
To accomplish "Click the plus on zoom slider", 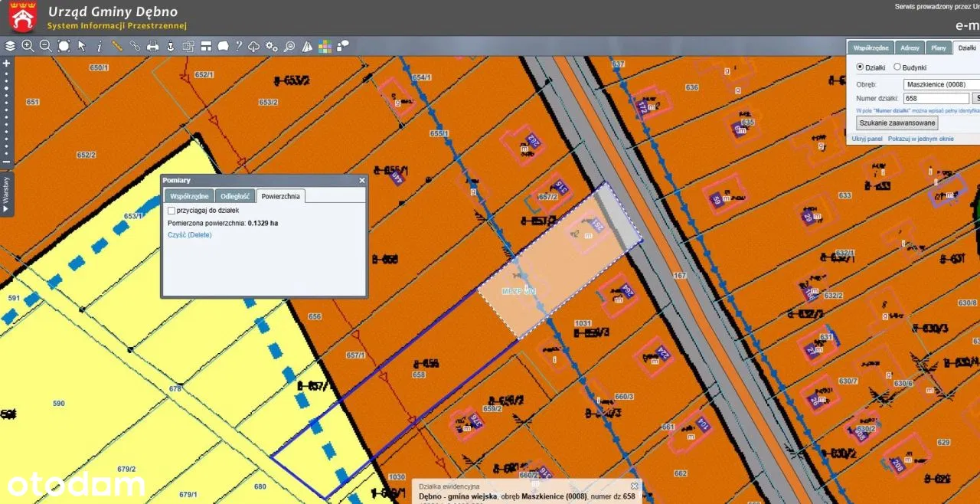I will point(7,64).
